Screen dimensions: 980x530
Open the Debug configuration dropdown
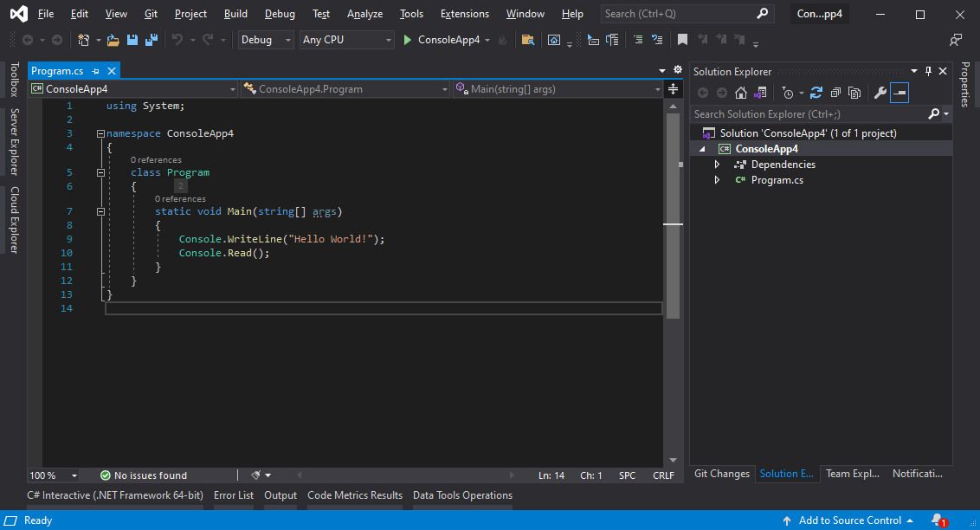tap(266, 40)
